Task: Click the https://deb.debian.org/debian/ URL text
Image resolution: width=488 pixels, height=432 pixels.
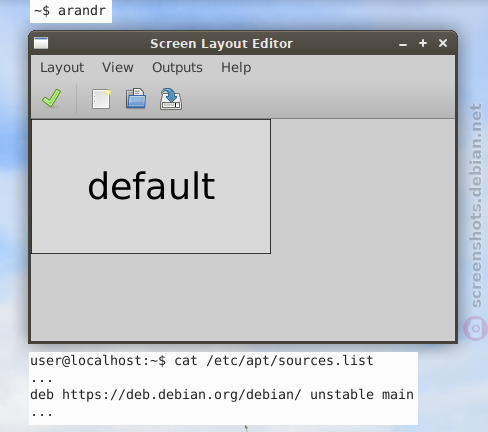Action: pos(182,395)
